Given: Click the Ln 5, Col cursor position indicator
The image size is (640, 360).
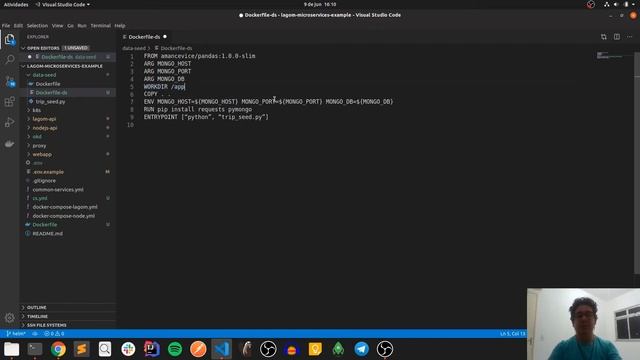Looking at the screenshot, I should point(513,334).
